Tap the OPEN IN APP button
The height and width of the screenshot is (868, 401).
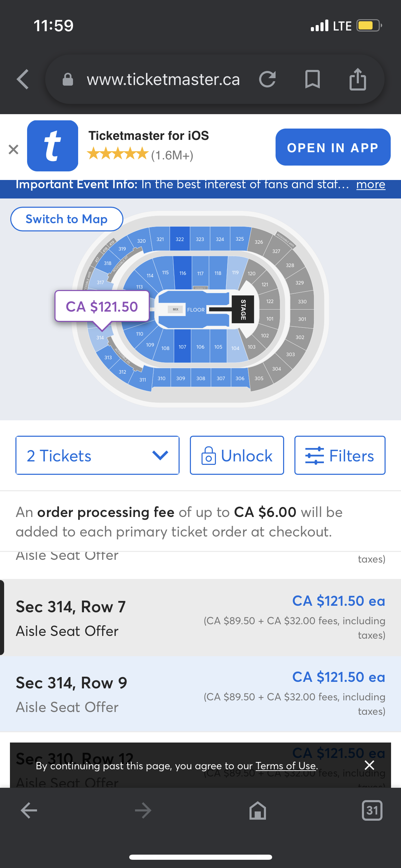tap(333, 147)
